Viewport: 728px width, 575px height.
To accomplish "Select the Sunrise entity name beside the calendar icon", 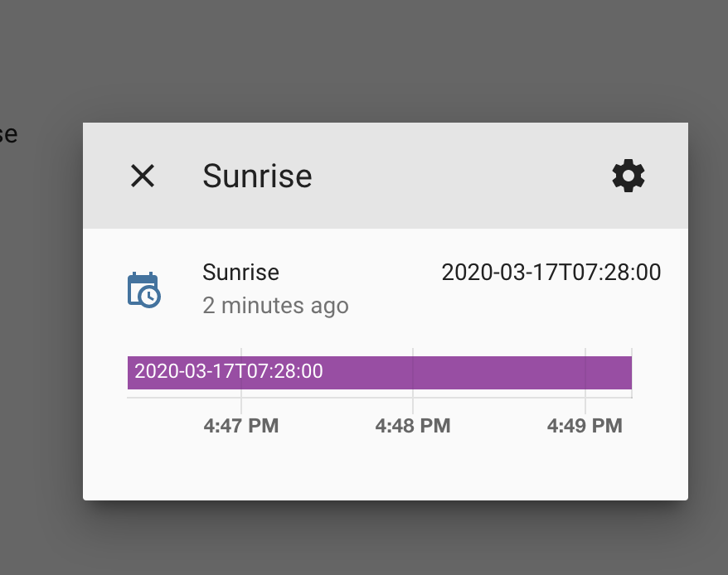I will coord(240,273).
